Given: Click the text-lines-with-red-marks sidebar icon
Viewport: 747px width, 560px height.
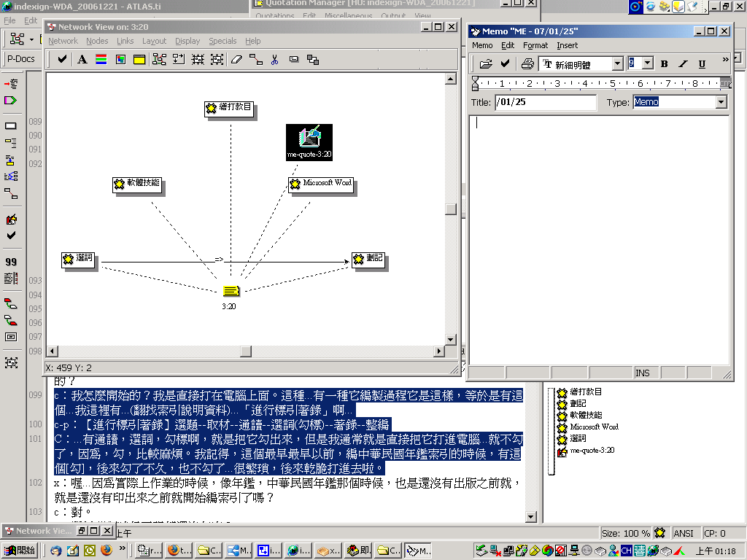Looking at the screenshot, I should click(11, 278).
